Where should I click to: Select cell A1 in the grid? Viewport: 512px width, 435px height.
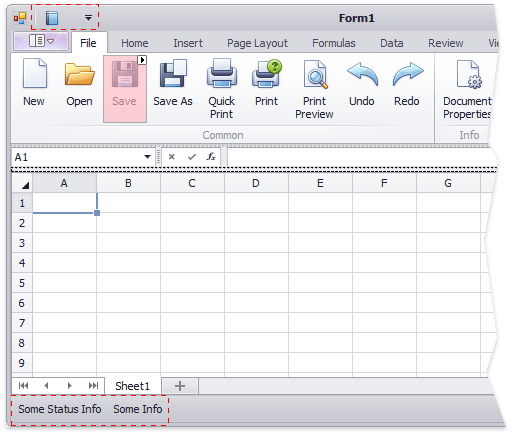click(65, 203)
